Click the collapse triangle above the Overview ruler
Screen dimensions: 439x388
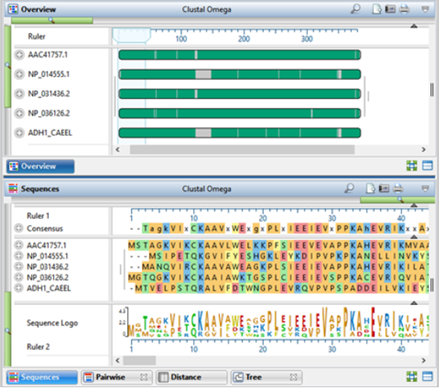(414, 26)
